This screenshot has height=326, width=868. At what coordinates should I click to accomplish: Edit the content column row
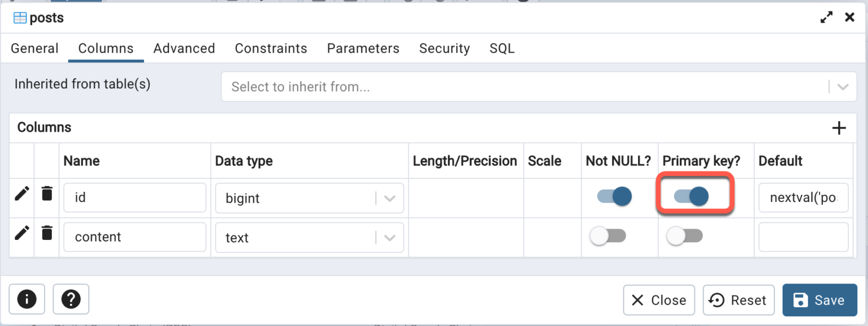(x=22, y=233)
